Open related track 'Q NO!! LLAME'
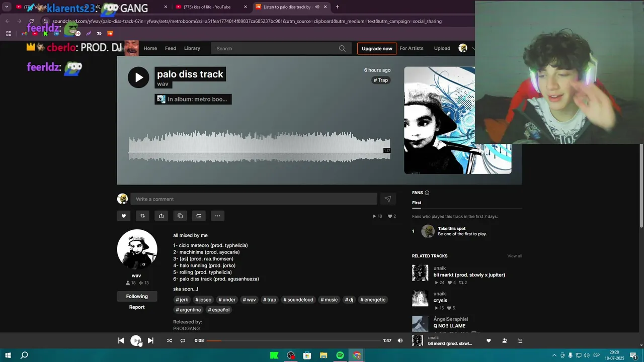 (x=449, y=326)
